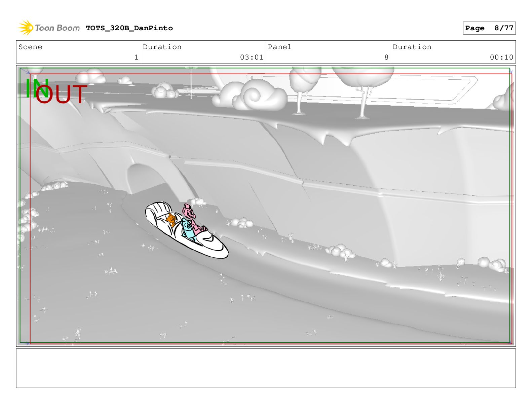The width and height of the screenshot is (532, 412).
Task: Select the project title TOTS_320B_DanPinto
Action: coord(129,28)
